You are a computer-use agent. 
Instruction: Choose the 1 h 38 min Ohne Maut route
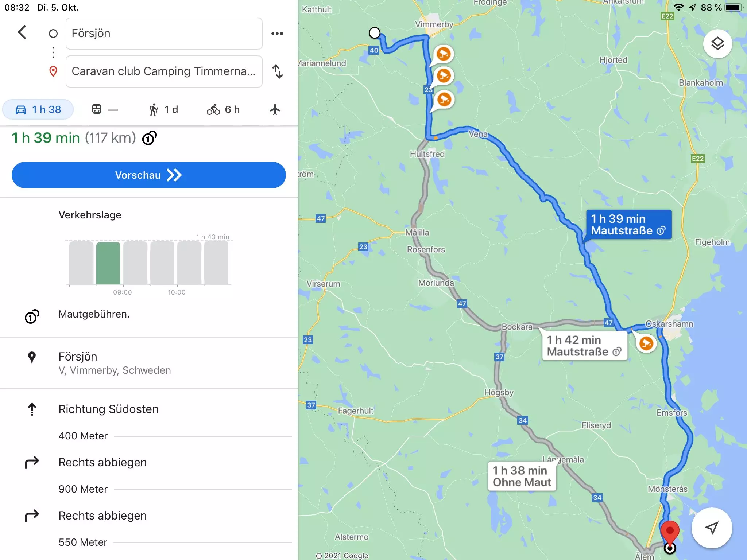coord(522,476)
